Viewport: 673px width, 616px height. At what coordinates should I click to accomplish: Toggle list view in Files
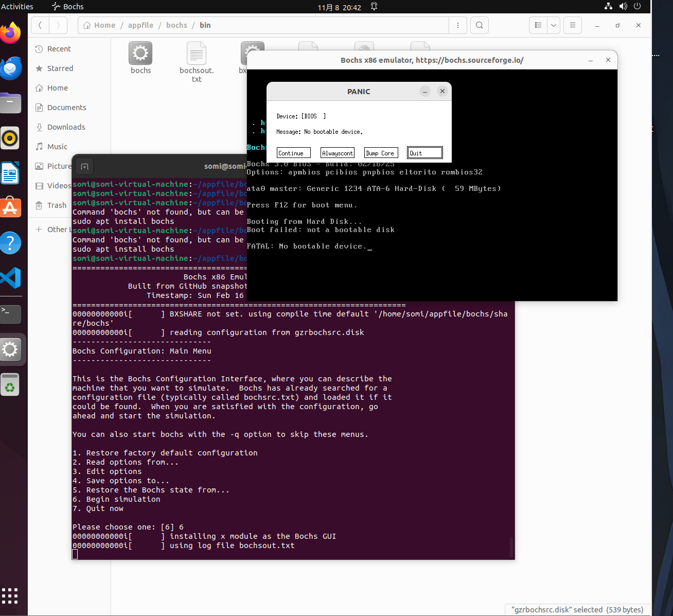[538, 25]
